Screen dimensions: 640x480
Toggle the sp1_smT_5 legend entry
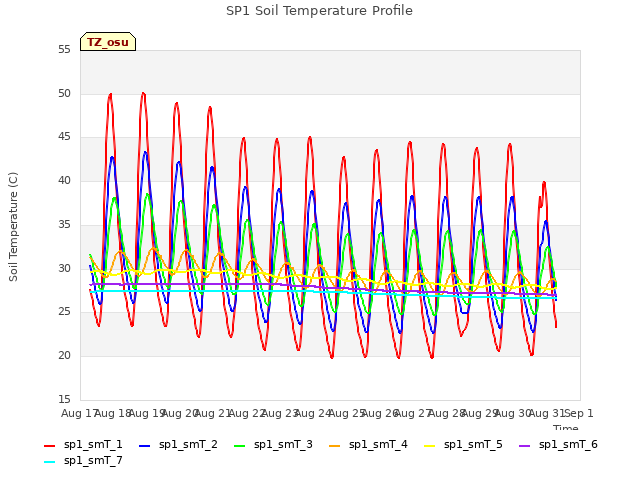[x=463, y=444]
